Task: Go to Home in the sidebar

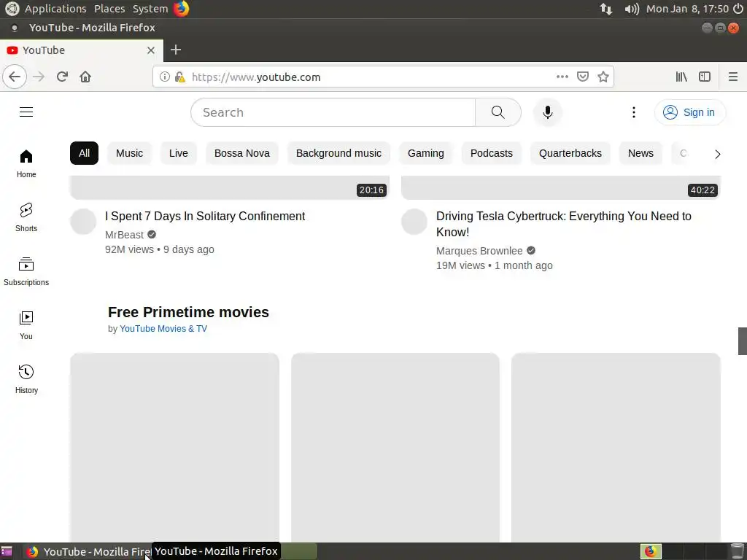Action: coord(26,163)
